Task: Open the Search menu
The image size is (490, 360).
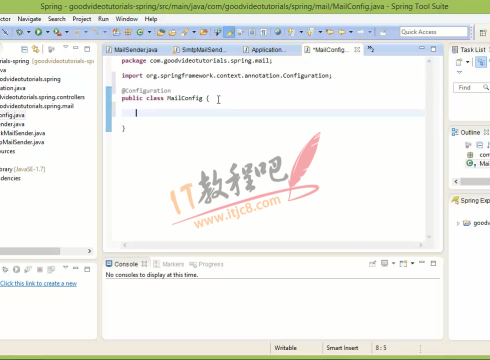Action: (x=57, y=19)
